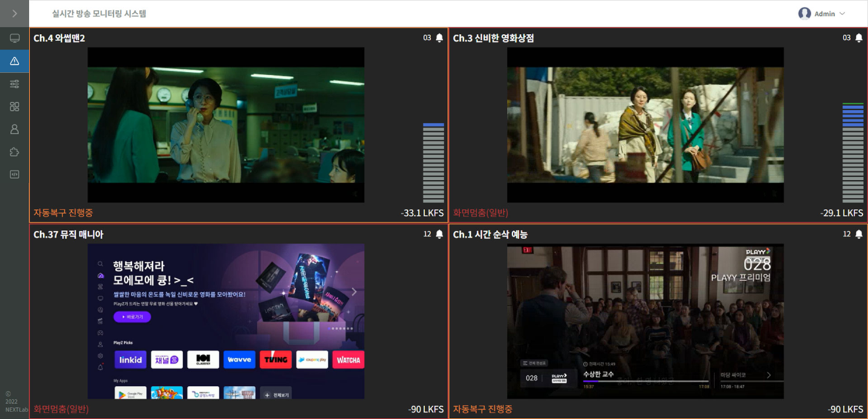Select the Ch.3 신비한 영화상점 channel title
This screenshot has width=868, height=419.
point(494,38)
